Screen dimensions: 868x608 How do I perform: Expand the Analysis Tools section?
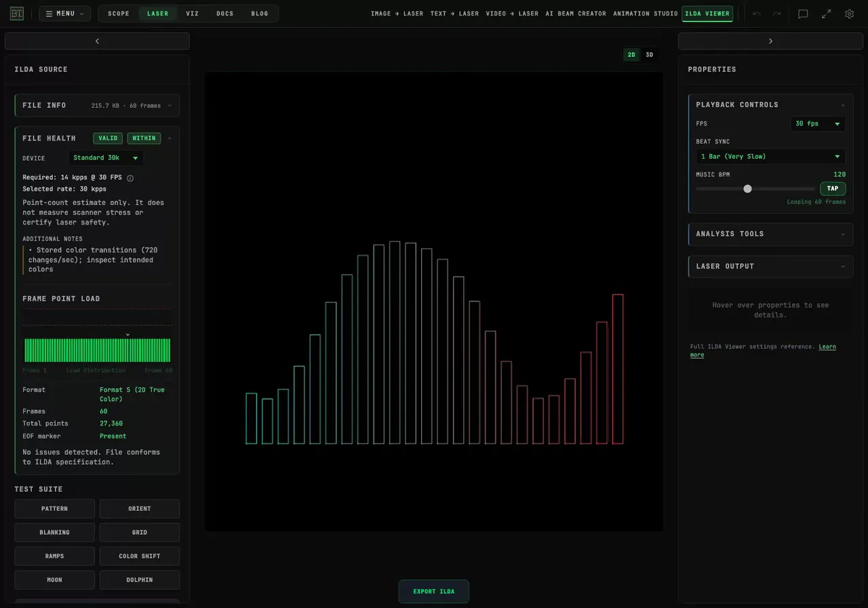pos(770,234)
